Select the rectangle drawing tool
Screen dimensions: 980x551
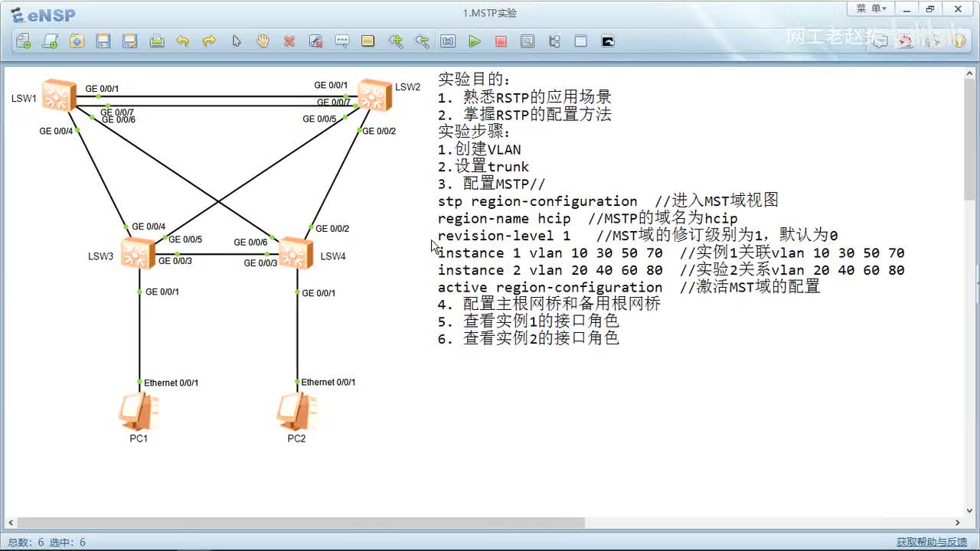click(x=368, y=41)
